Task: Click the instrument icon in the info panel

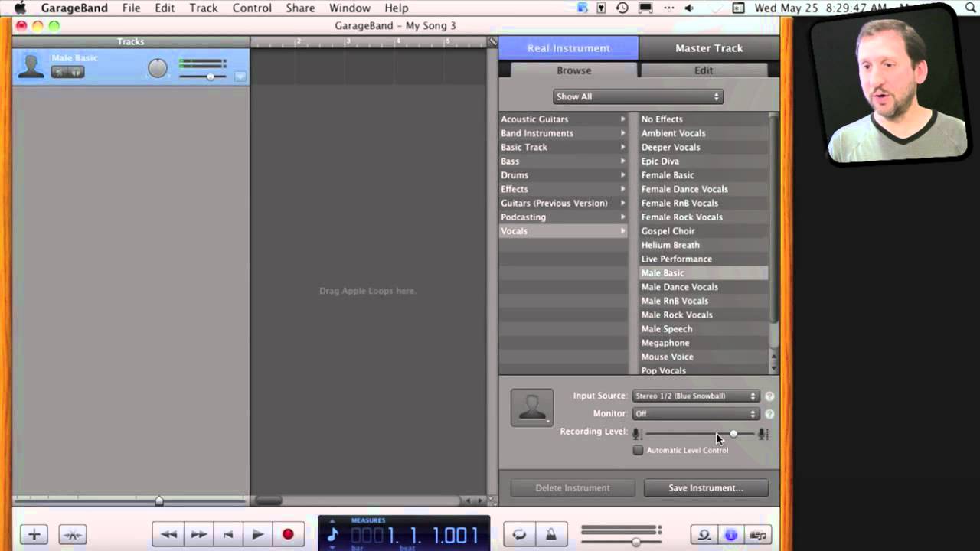Action: click(531, 408)
